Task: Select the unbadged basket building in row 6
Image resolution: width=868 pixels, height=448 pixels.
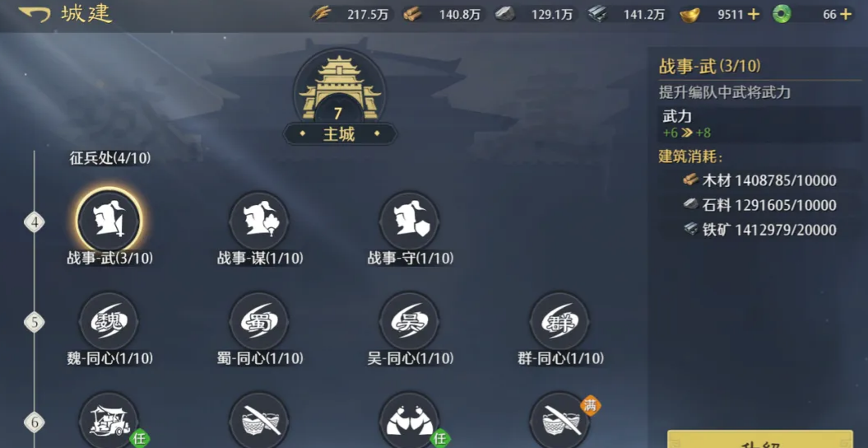Action: tap(259, 421)
